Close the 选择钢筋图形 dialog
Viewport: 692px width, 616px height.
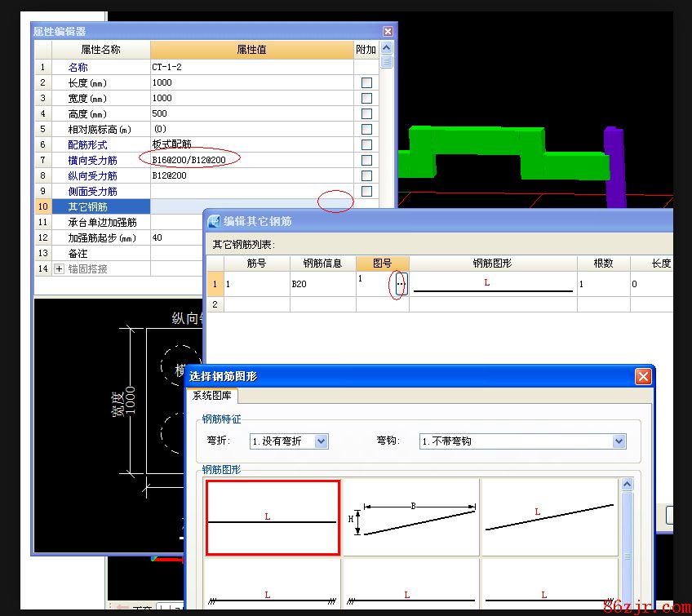642,376
